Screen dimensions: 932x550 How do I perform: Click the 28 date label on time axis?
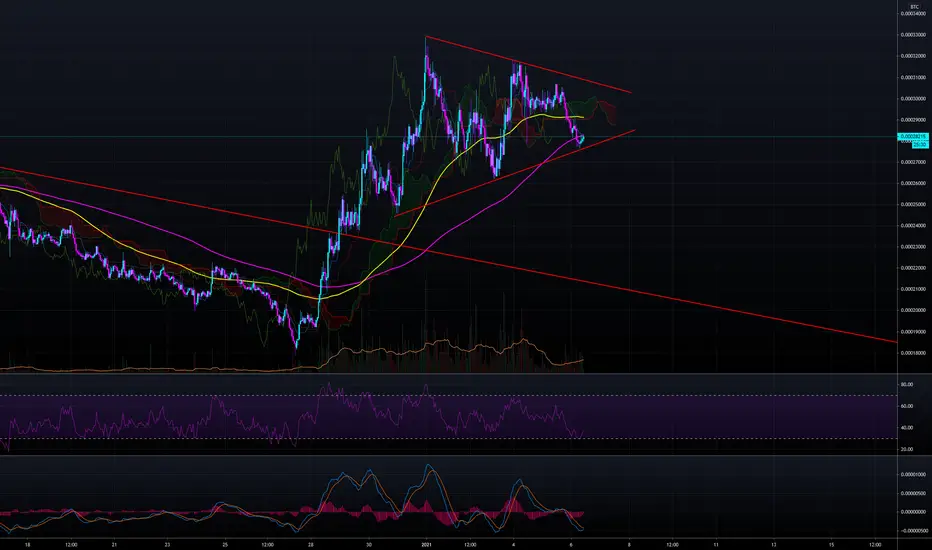(310, 544)
